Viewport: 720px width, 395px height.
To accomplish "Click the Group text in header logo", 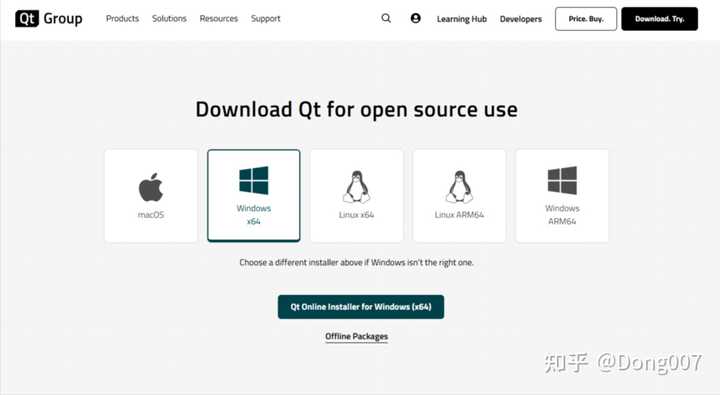I will point(63,19).
